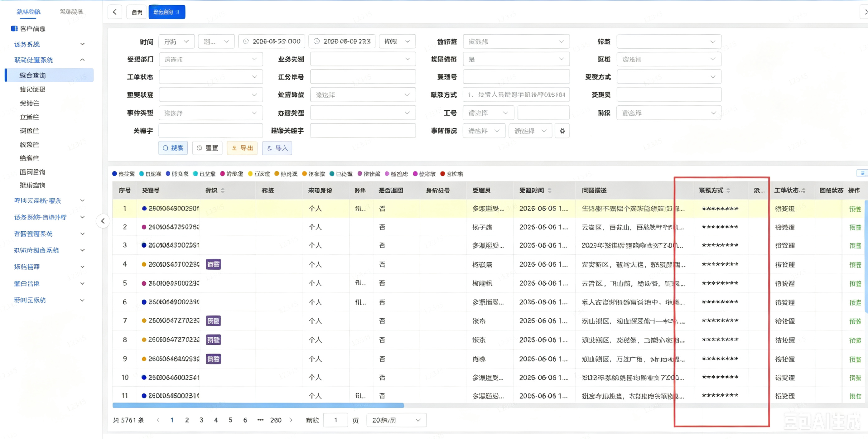Click the 重置 button
Image resolution: width=868 pixels, height=439 pixels.
pyautogui.click(x=208, y=148)
